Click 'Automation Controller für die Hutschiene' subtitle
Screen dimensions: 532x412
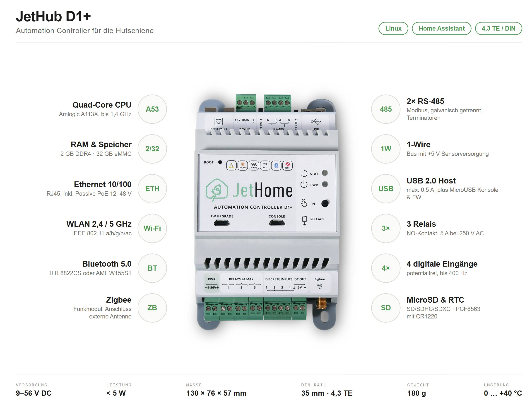(x=85, y=31)
